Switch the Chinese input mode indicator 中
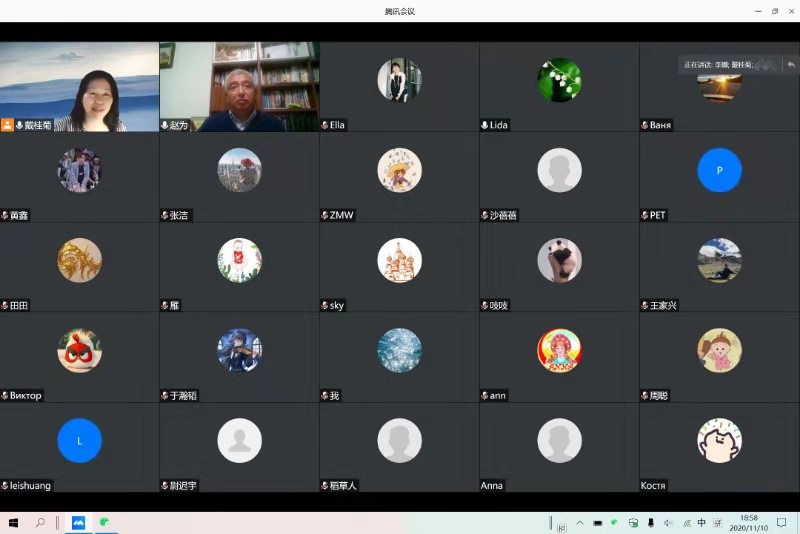This screenshot has height=534, width=800. 701,523
